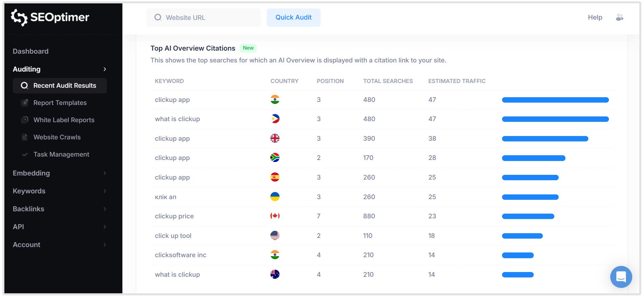644x297 pixels.
Task: Expand the Embedding section
Action: click(105, 173)
